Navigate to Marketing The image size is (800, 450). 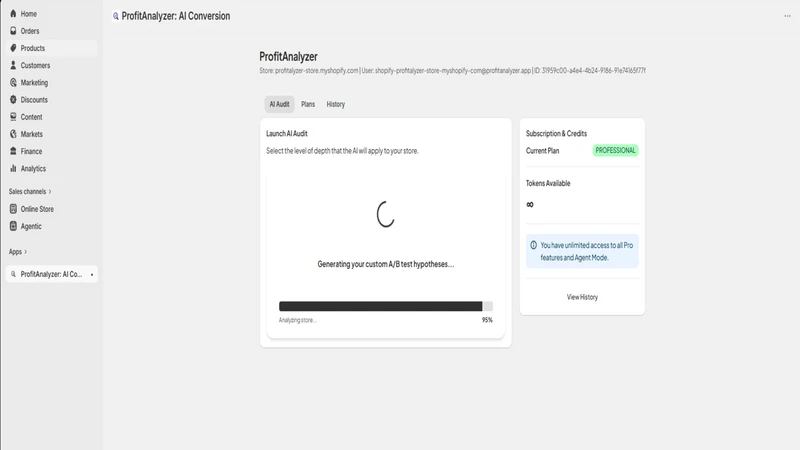click(51, 83)
